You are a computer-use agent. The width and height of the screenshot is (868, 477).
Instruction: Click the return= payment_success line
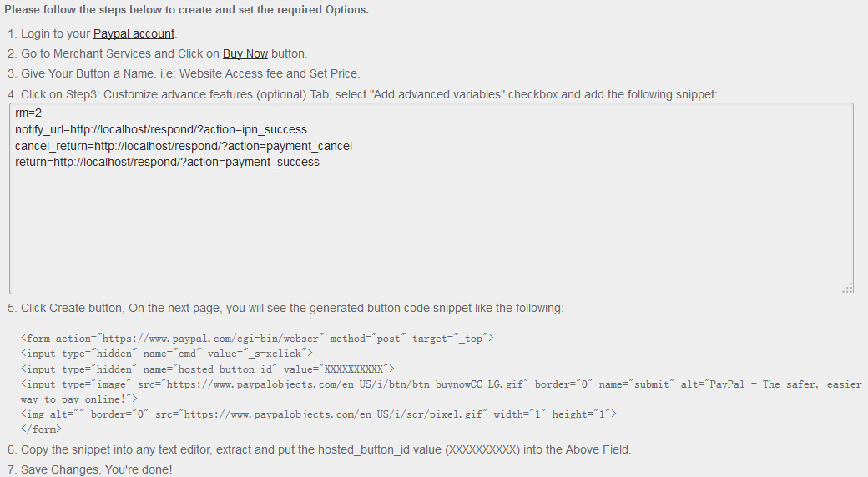click(167, 162)
